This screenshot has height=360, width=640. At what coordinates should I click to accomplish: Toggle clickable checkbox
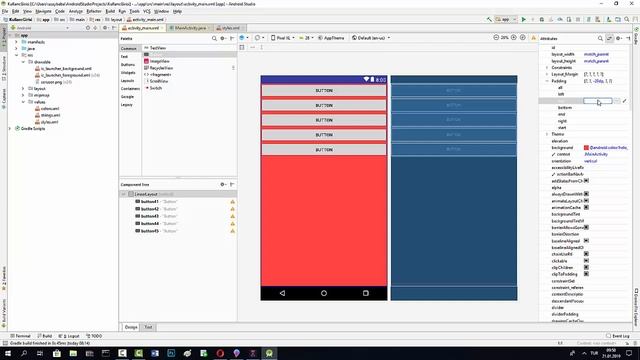[x=587, y=261]
